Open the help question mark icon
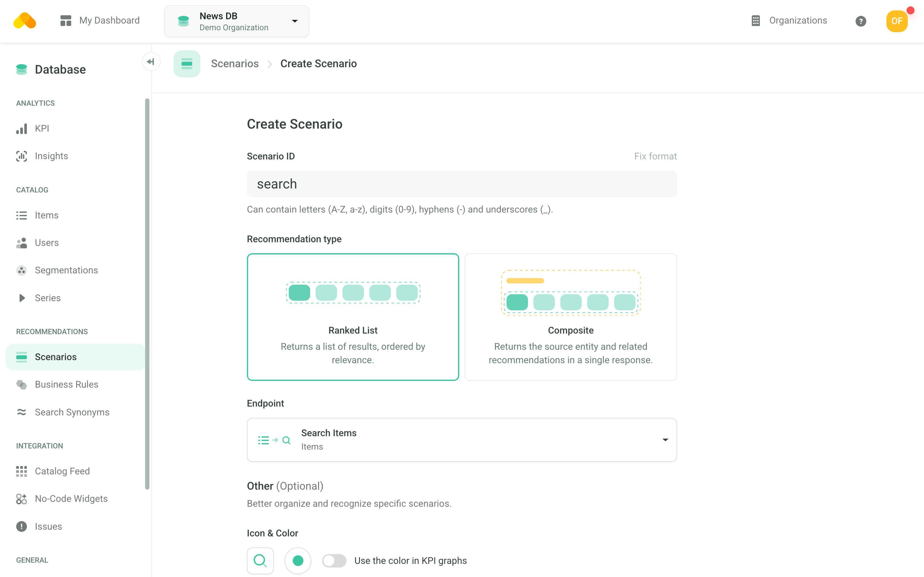The height and width of the screenshot is (577, 924). (860, 21)
